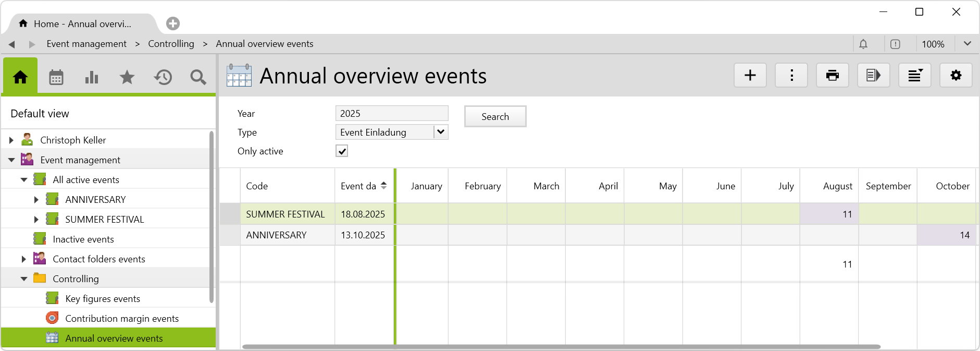Open the Type dropdown
Image resolution: width=980 pixels, height=351 pixels.
point(441,132)
